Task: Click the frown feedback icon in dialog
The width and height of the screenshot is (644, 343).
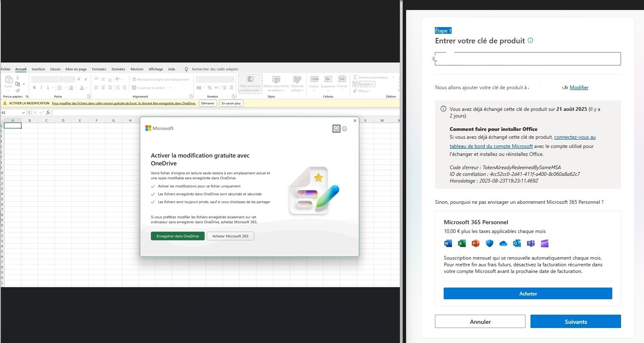Action: tap(345, 129)
